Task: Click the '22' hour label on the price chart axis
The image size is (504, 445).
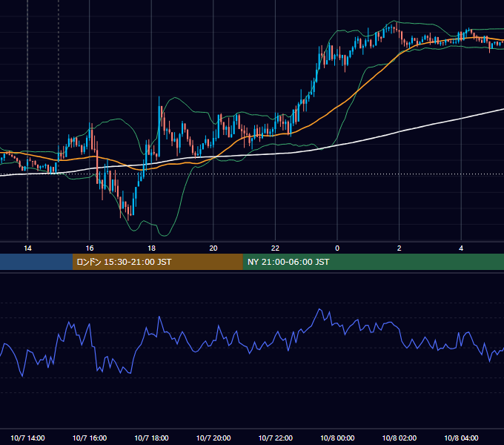Action: pos(275,248)
